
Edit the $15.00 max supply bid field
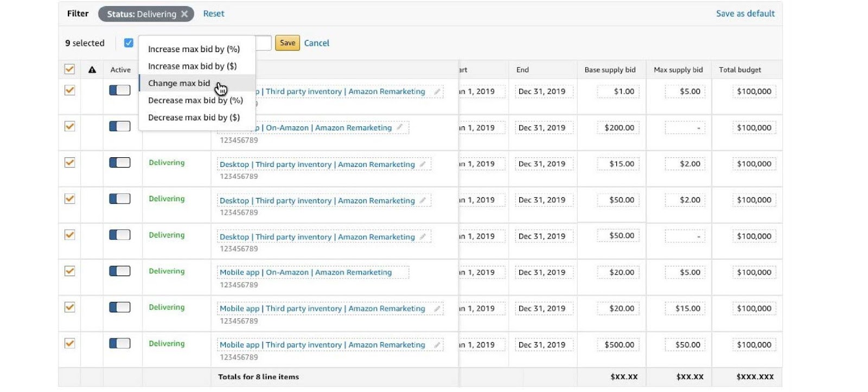[685, 309]
